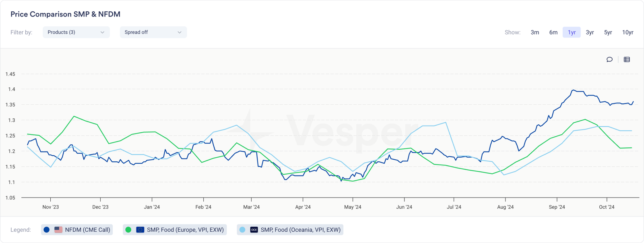Click the green Europe SMP legend dot
The width and height of the screenshot is (644, 243).
[128, 230]
